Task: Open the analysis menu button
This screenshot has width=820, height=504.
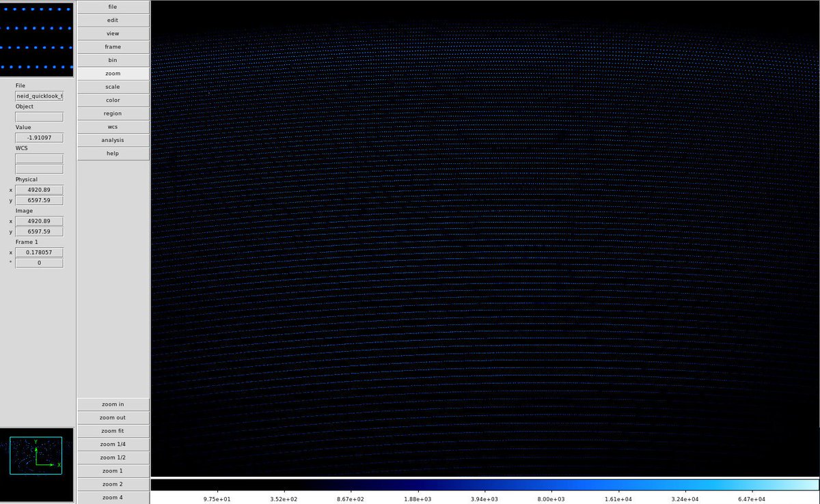Action: (113, 140)
